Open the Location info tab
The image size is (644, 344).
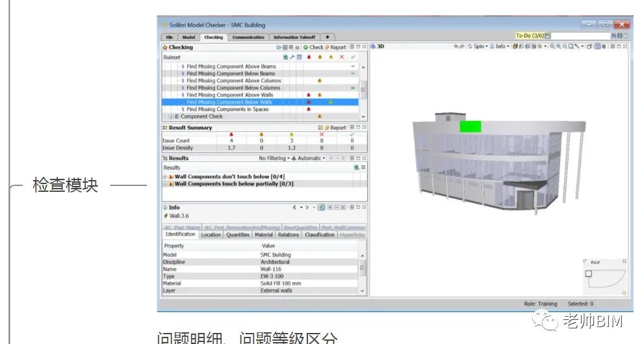pyautogui.click(x=211, y=235)
